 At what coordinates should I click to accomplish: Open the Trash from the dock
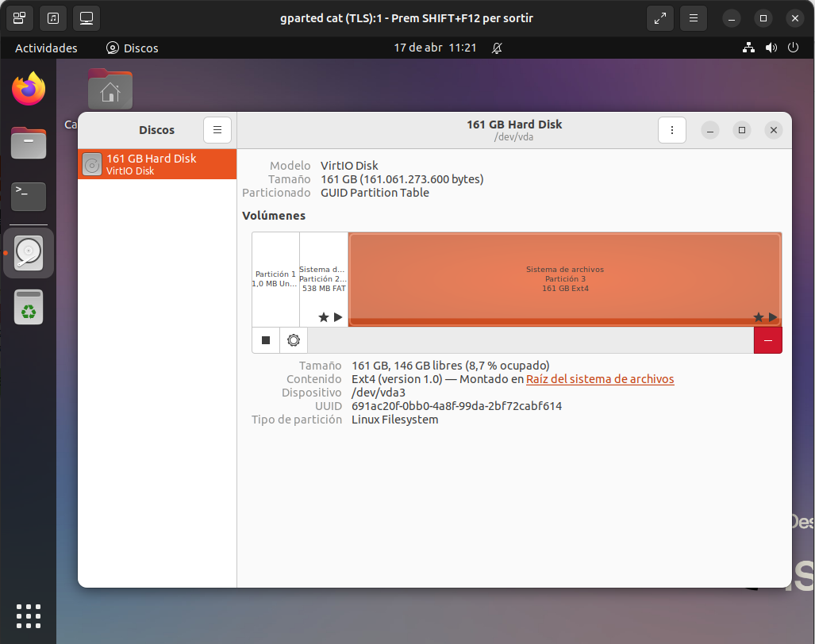click(29, 307)
